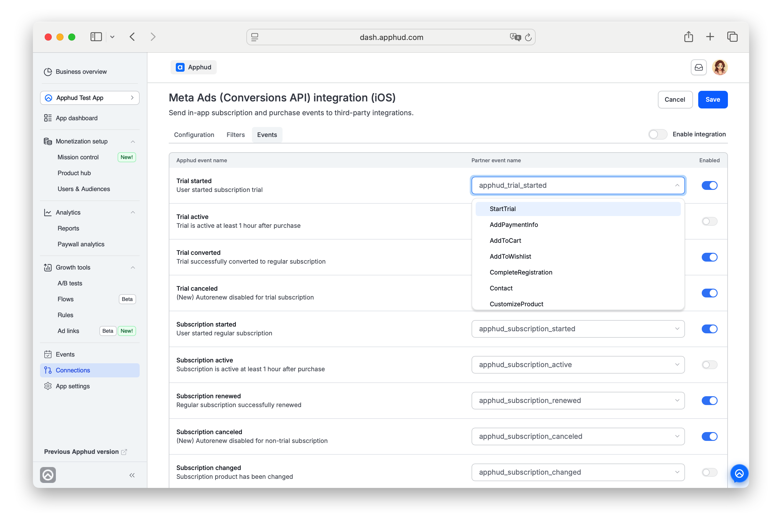Screen dimensions: 782x532
Task: Open the apphud_subscription_started dropdown
Action: pyautogui.click(x=578, y=329)
